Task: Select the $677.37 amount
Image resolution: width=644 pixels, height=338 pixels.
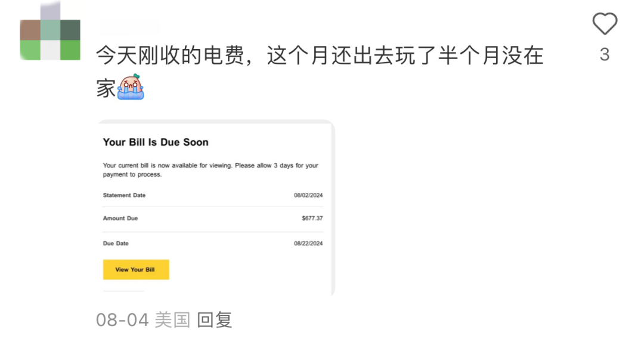Action: coord(312,219)
